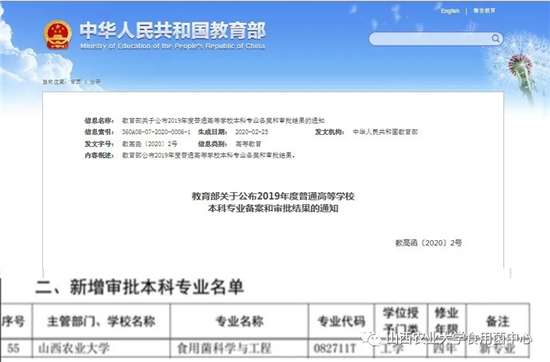This screenshot has height=362, width=550.
Task: Click the search magnifier icon
Action: click(496, 38)
